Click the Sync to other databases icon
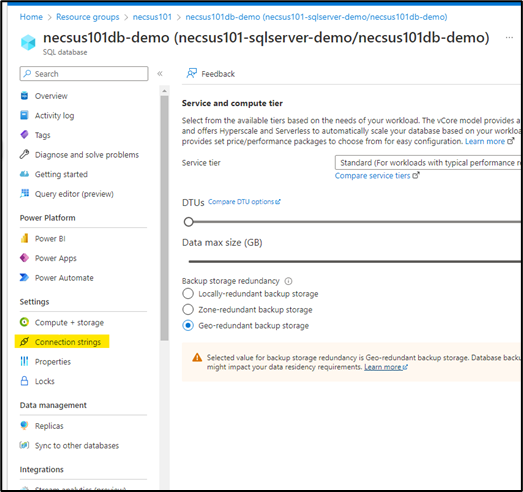 [24, 445]
